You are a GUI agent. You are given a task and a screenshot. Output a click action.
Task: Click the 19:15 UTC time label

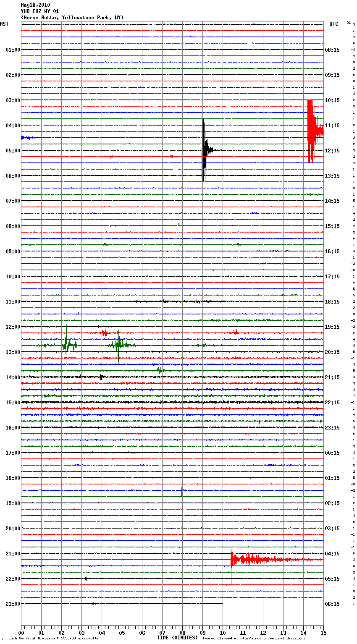(332, 327)
